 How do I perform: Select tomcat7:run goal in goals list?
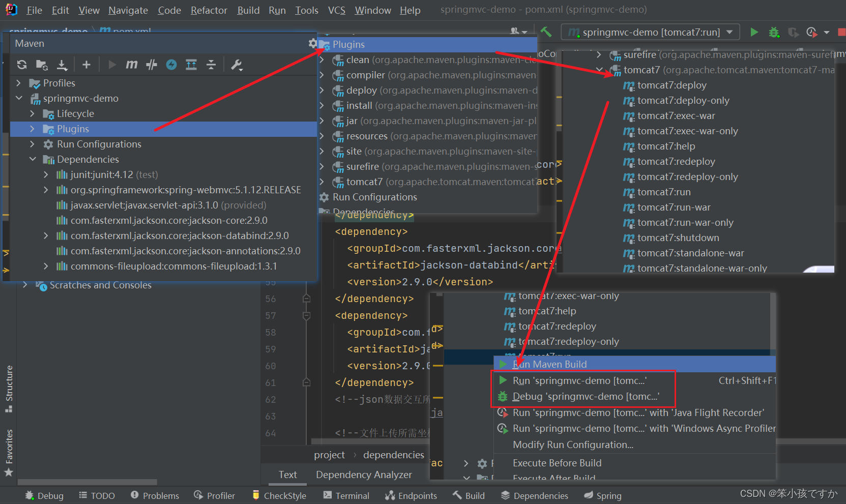[664, 192]
